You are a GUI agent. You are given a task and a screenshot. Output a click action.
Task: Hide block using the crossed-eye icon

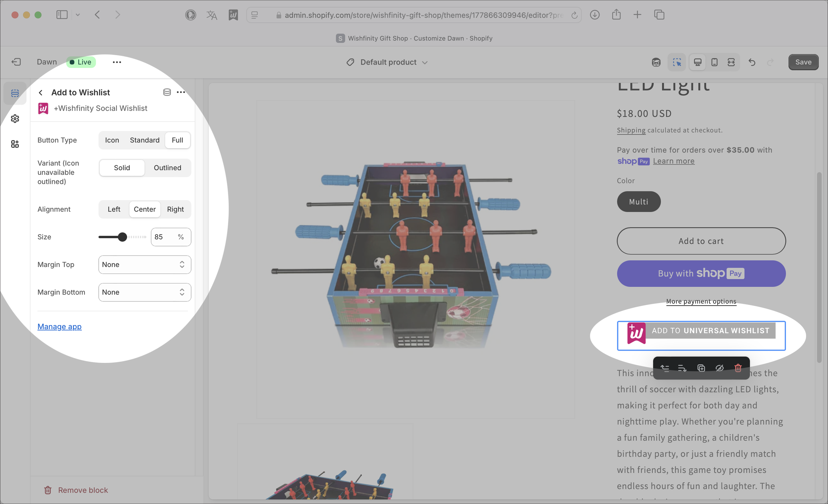(x=719, y=368)
